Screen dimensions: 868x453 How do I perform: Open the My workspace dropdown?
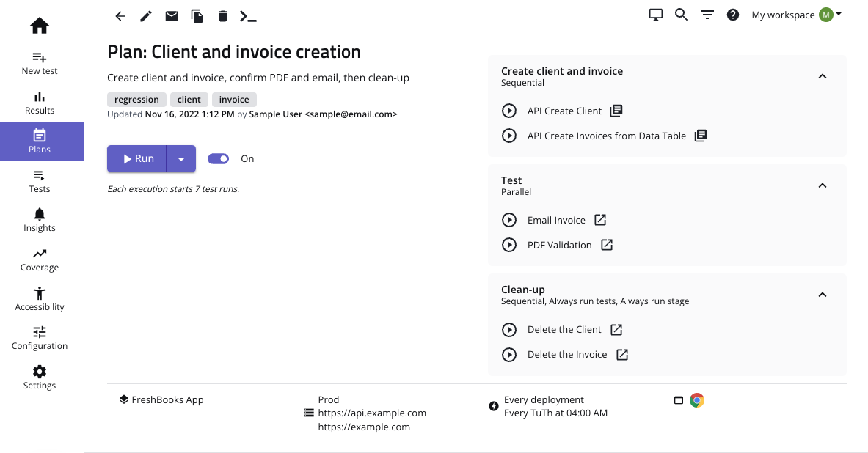[x=796, y=15]
